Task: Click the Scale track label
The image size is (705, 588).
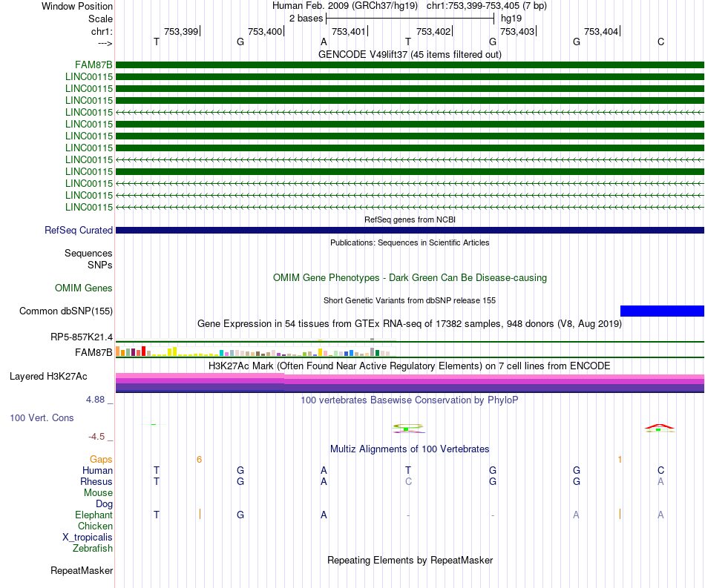Action: coord(100,19)
